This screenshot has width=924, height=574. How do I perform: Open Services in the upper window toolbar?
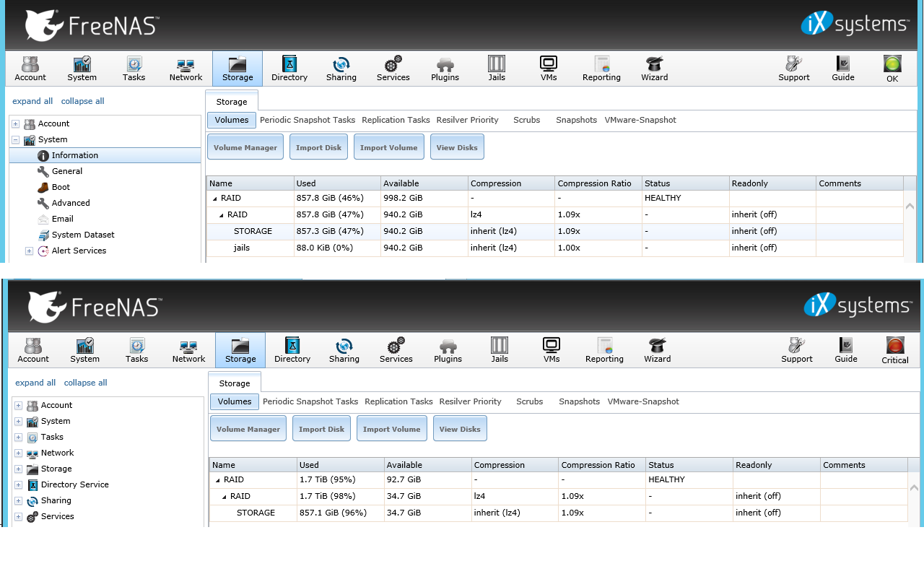(393, 69)
